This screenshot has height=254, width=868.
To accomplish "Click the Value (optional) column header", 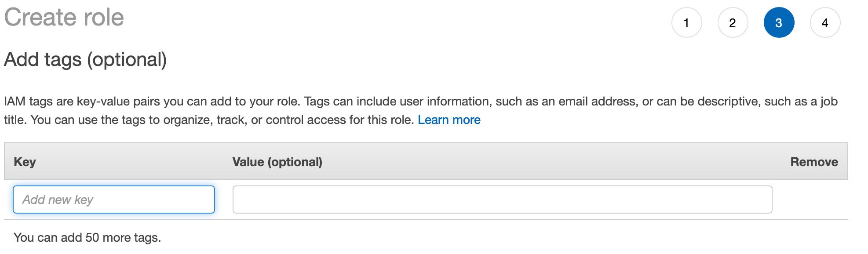I will click(277, 162).
